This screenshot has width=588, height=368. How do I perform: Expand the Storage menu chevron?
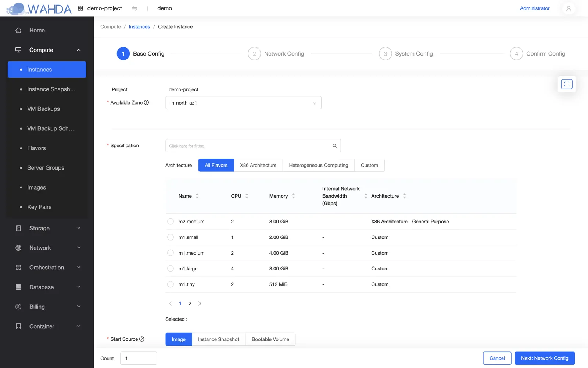coord(79,228)
